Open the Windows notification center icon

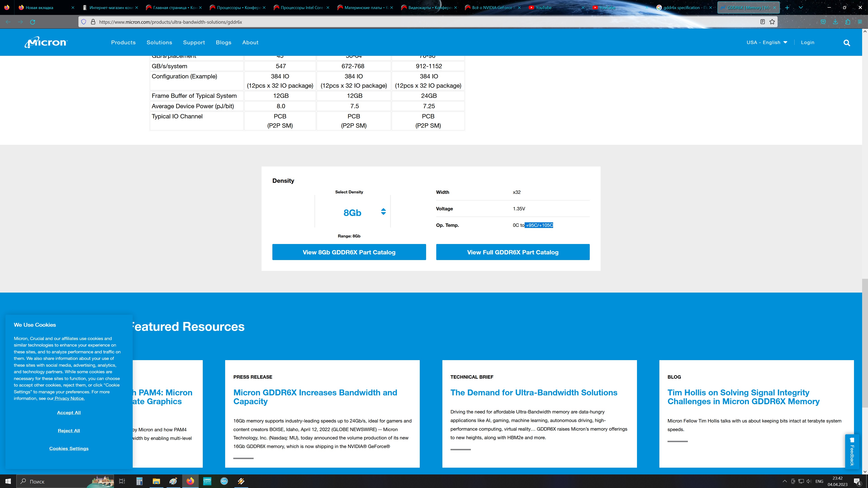pos(857,481)
